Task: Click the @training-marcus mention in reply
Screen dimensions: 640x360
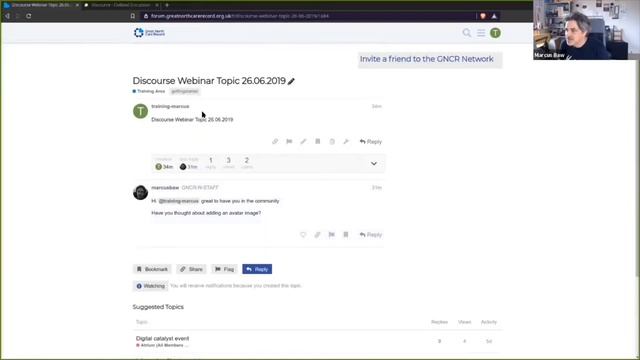Action: [x=178, y=201]
